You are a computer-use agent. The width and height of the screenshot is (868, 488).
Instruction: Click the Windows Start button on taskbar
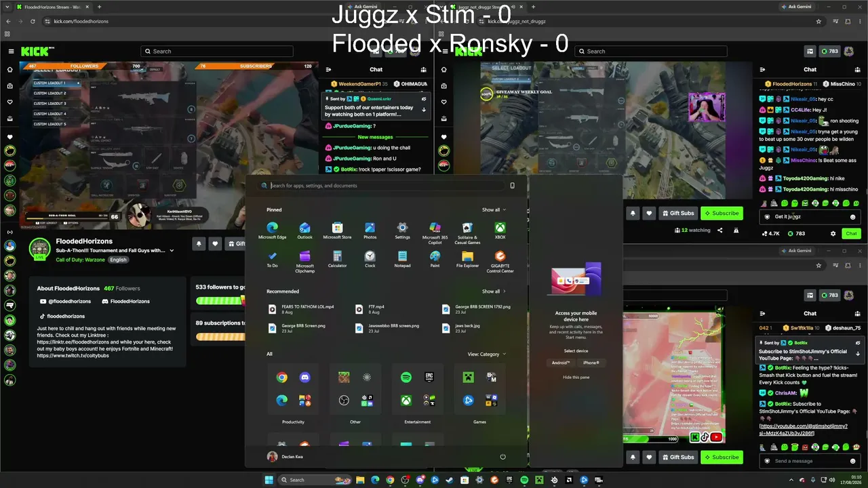coord(269,480)
